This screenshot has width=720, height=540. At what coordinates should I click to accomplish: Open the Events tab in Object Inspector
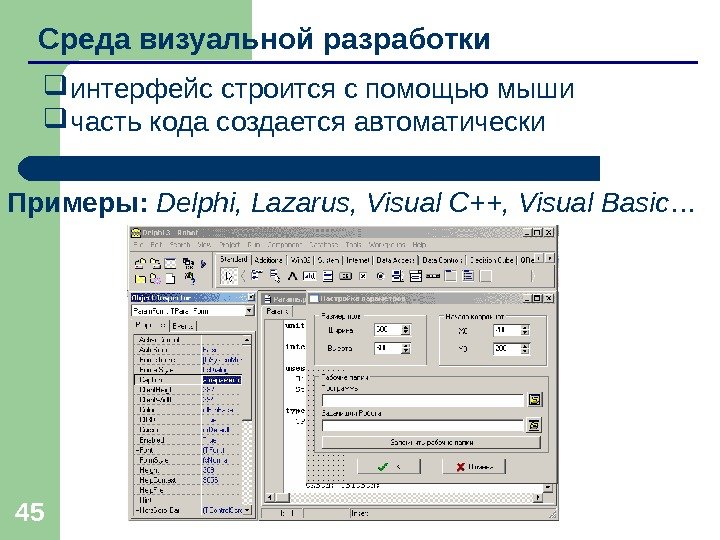click(x=183, y=326)
